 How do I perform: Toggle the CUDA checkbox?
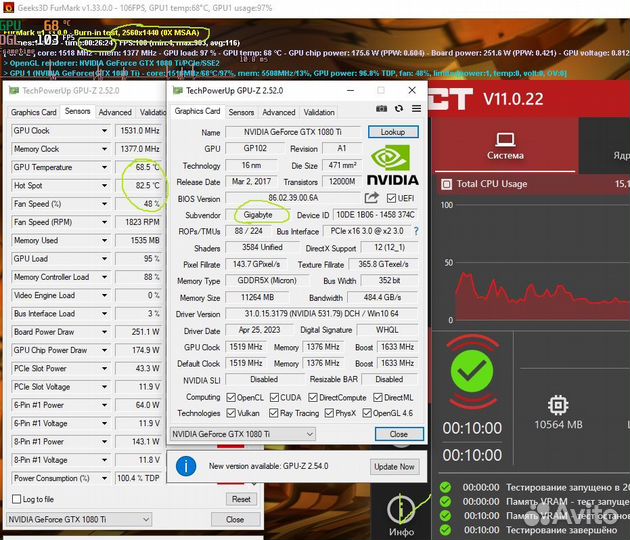tap(274, 397)
